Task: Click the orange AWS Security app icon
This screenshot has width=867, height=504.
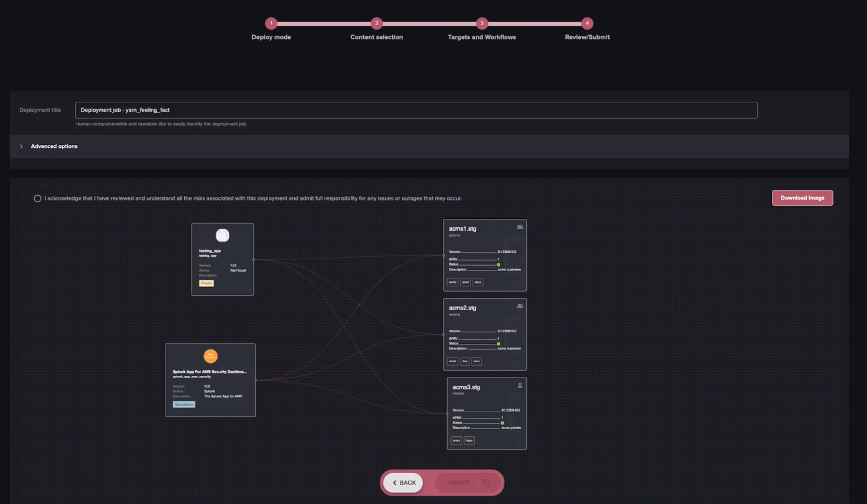Action: point(210,356)
